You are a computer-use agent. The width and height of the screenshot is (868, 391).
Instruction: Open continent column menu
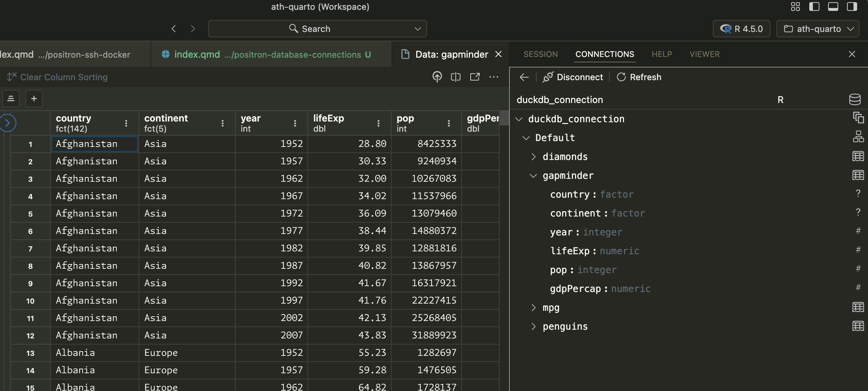(x=223, y=123)
